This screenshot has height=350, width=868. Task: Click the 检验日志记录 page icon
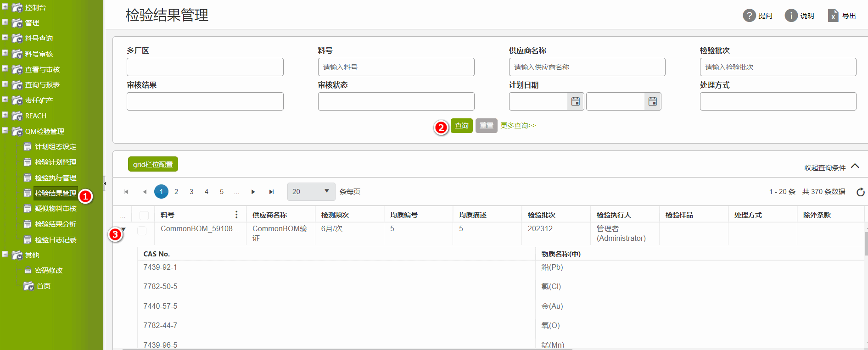pos(28,239)
